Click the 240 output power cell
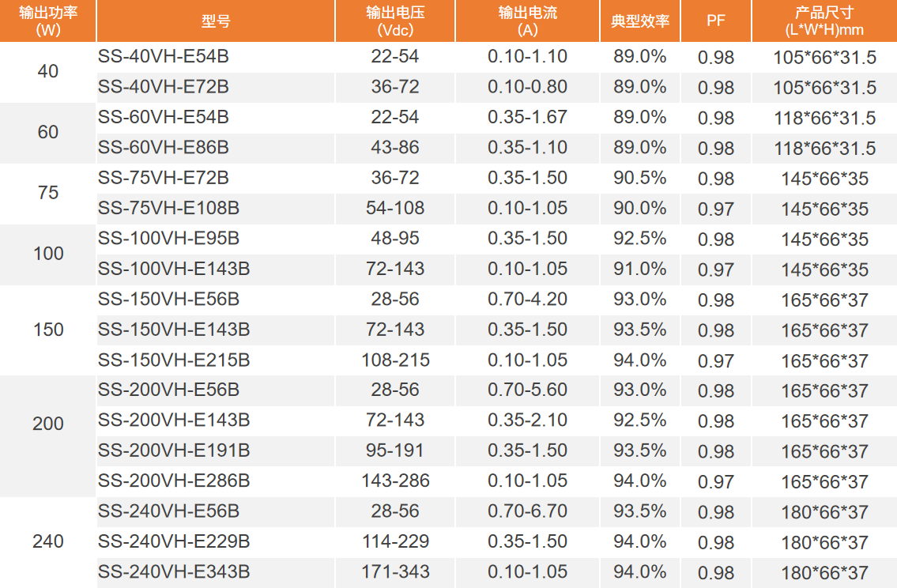This screenshot has height=588, width=897. pyautogui.click(x=48, y=542)
